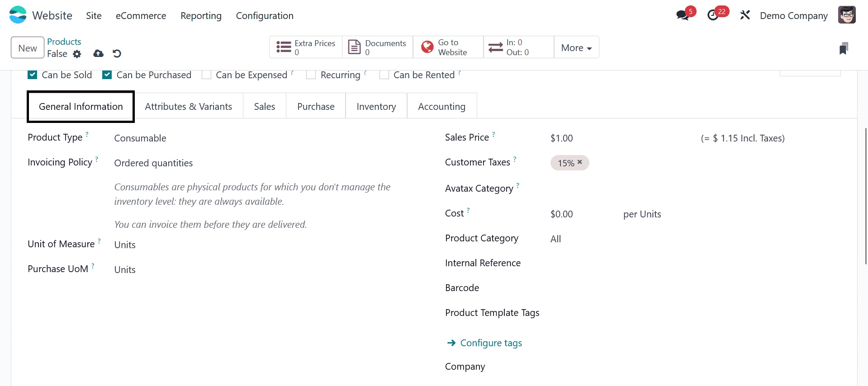Click the debug tools wrench icon

745,15
